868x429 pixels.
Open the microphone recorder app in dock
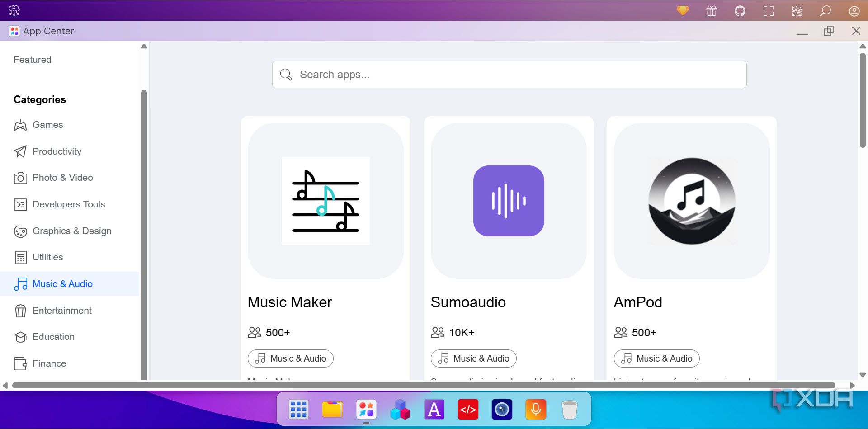(536, 410)
